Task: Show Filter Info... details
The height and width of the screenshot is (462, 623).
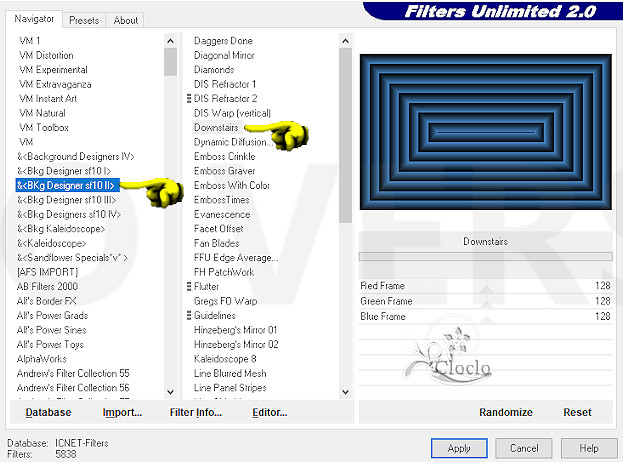Action: (x=195, y=412)
